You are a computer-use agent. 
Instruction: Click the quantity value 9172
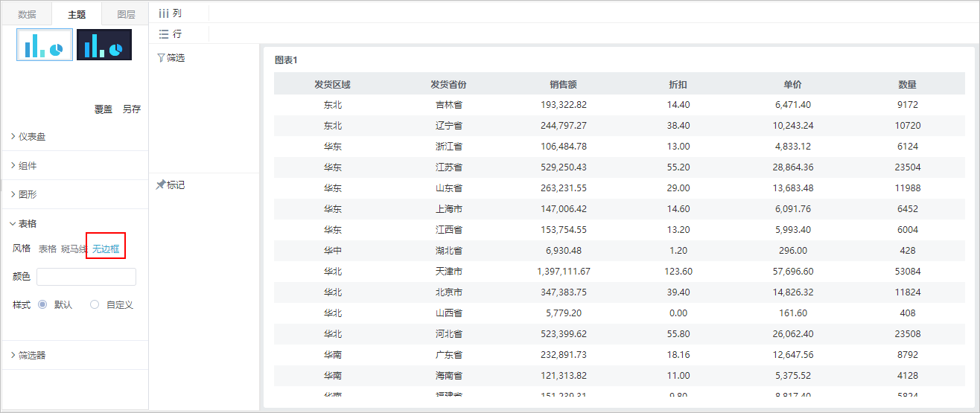908,105
